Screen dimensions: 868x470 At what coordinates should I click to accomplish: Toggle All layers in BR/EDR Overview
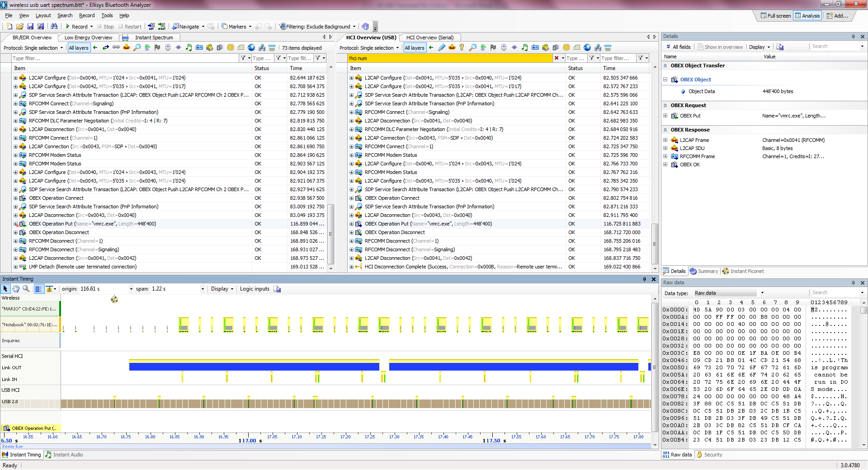pyautogui.click(x=79, y=48)
